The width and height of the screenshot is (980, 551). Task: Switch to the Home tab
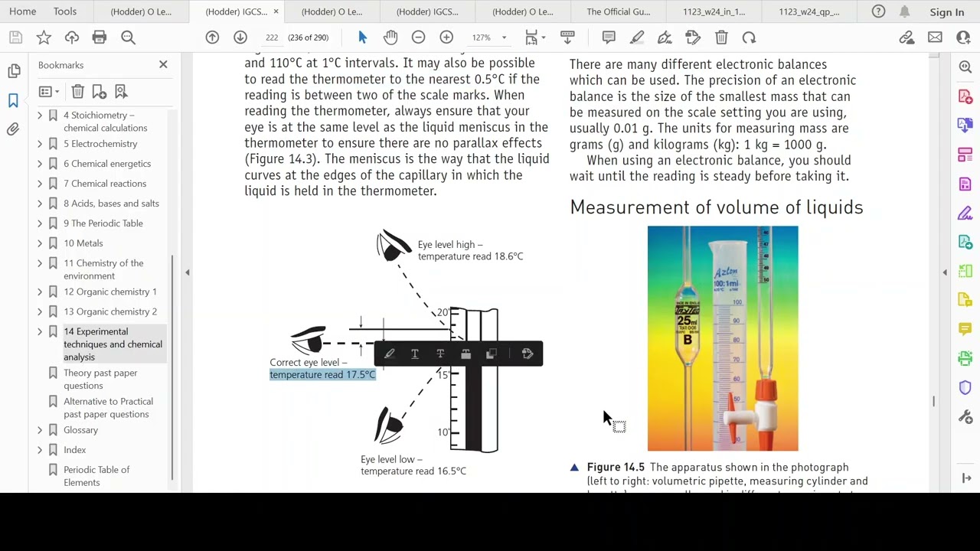tap(22, 11)
